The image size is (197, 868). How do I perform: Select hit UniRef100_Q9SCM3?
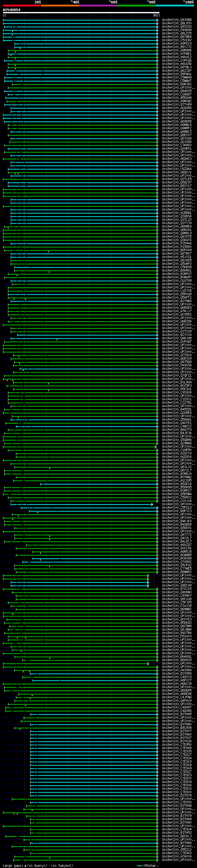tap(176, 26)
